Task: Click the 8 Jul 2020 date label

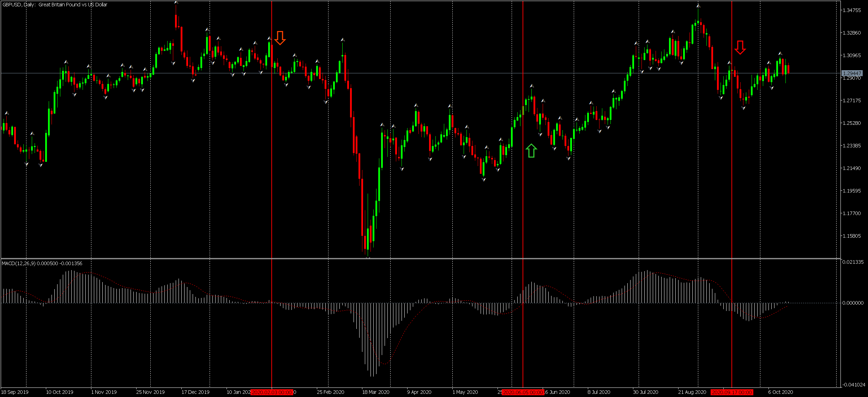Action: [x=599, y=392]
